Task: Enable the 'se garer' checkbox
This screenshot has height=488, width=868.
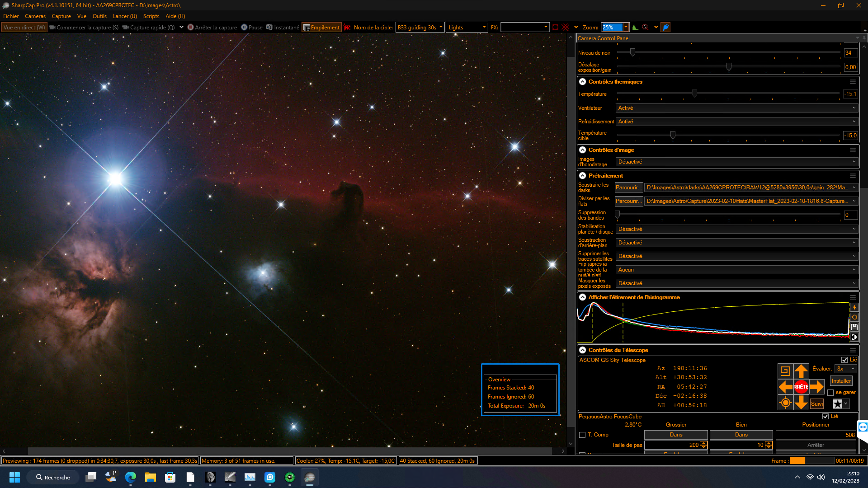Action: tap(830, 393)
